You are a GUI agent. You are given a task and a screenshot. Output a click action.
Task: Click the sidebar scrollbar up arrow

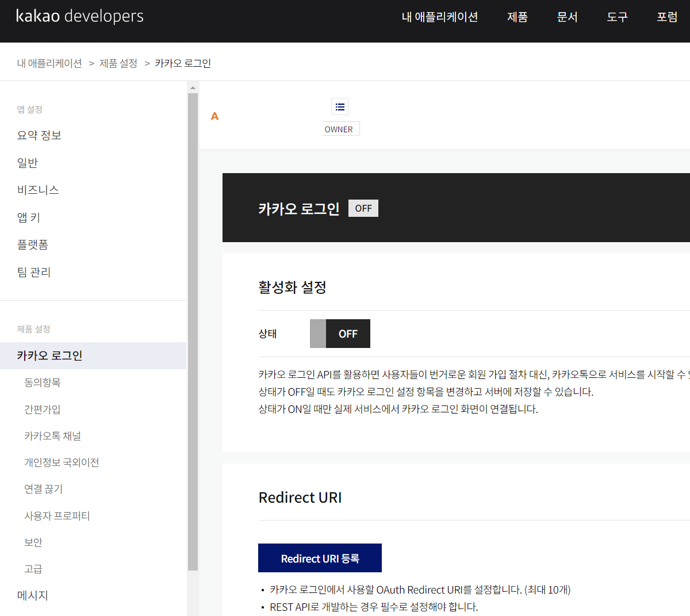point(193,88)
